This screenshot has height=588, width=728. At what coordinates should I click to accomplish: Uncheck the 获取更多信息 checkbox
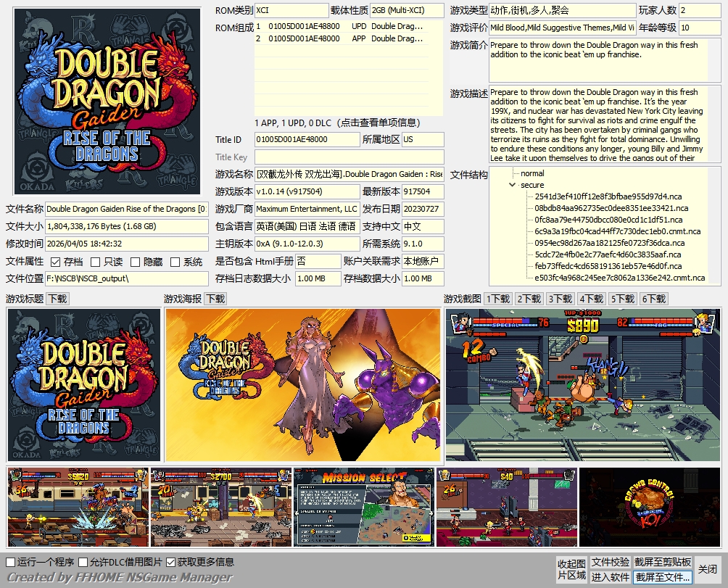coord(171,562)
